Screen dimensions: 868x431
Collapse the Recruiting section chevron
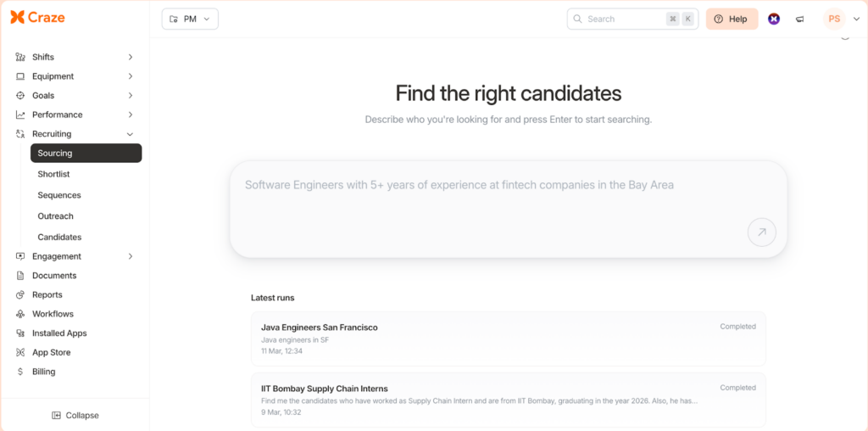(130, 134)
